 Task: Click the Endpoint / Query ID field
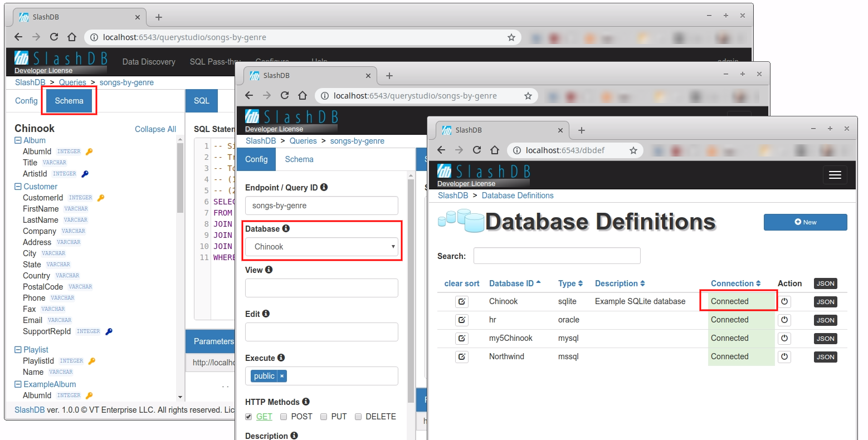tap(321, 206)
